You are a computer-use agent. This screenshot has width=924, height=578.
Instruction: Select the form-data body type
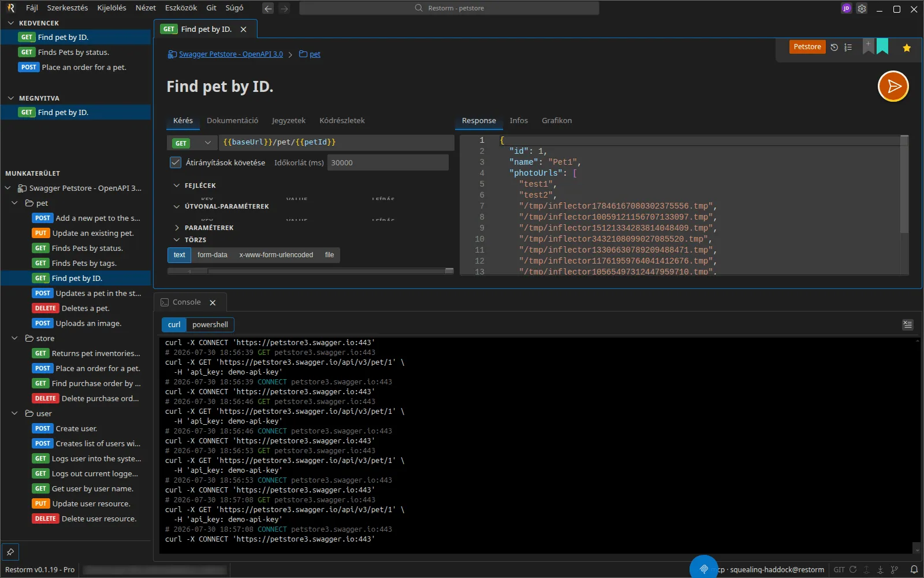(212, 255)
